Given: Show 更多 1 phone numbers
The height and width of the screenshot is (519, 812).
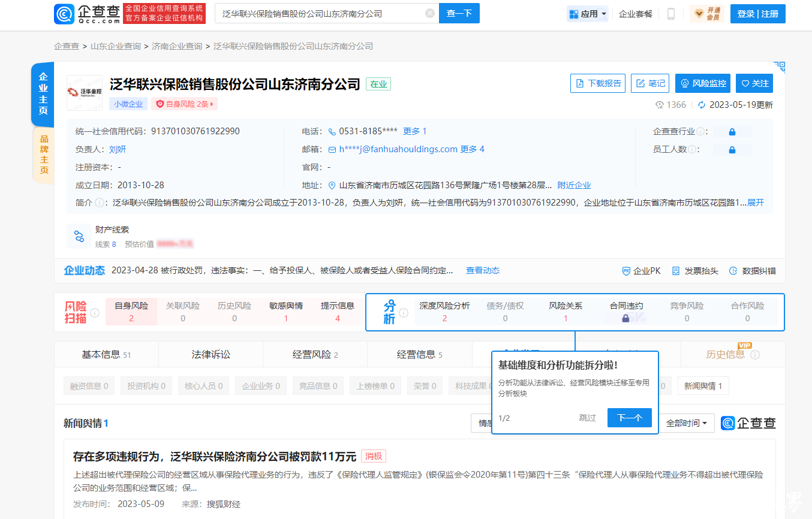Looking at the screenshot, I should 414,131.
